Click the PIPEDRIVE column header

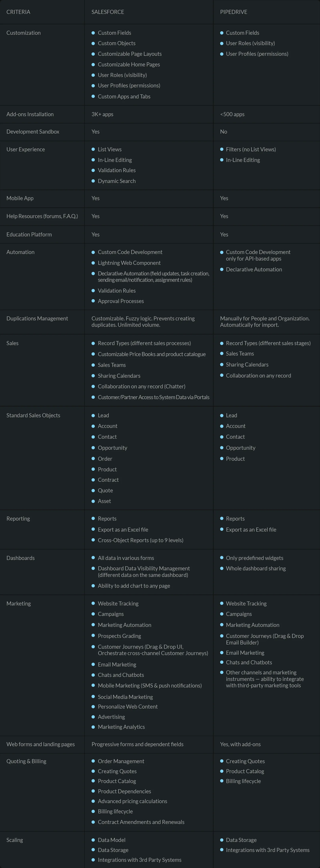[234, 12]
